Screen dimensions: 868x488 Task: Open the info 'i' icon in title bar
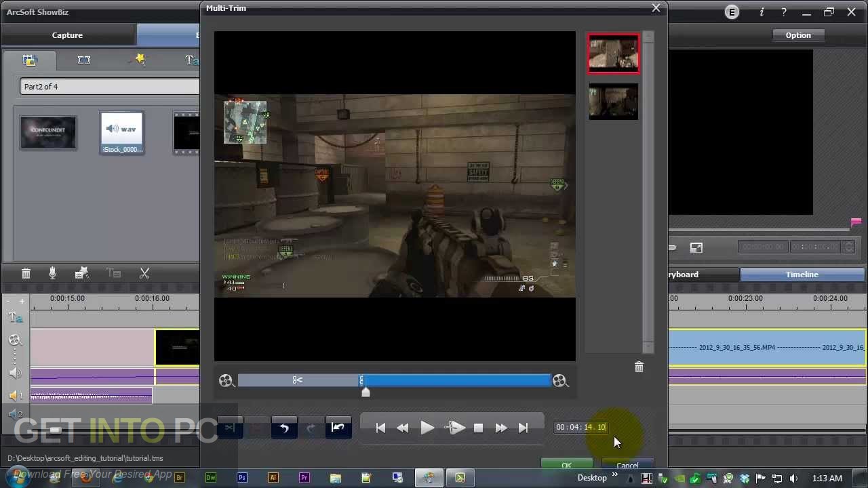762,12
